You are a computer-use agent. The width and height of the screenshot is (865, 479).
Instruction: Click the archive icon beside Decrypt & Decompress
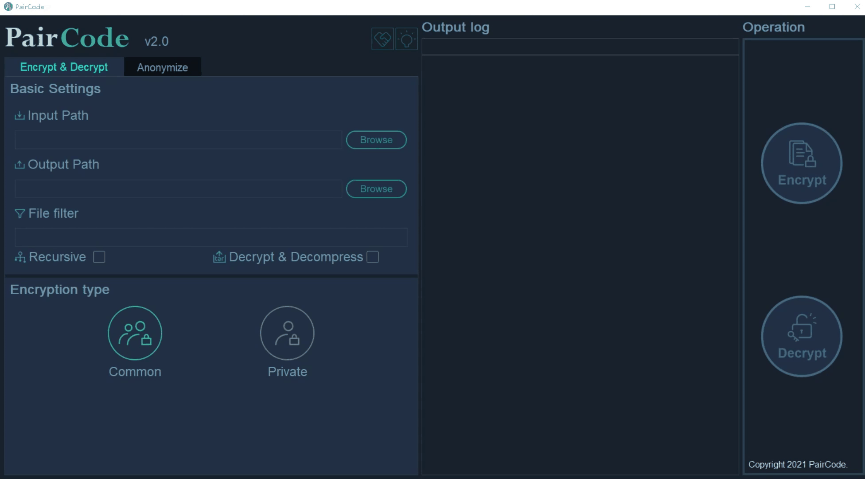point(219,257)
